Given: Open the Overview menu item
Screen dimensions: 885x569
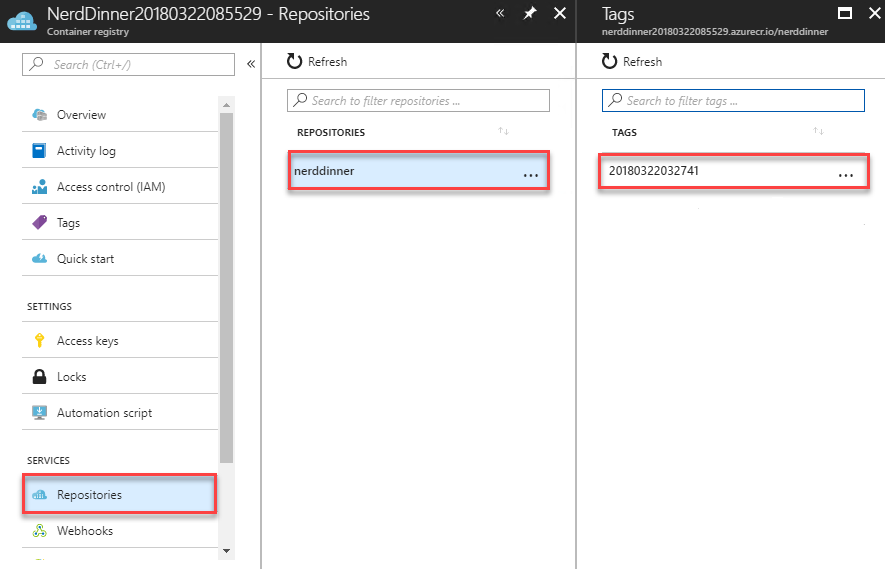Looking at the screenshot, I should (x=120, y=115).
